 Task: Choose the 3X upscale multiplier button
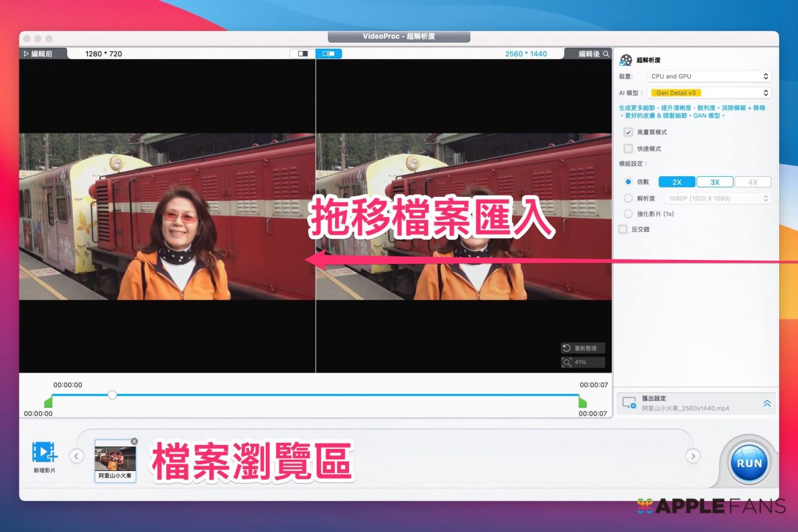pyautogui.click(x=714, y=182)
